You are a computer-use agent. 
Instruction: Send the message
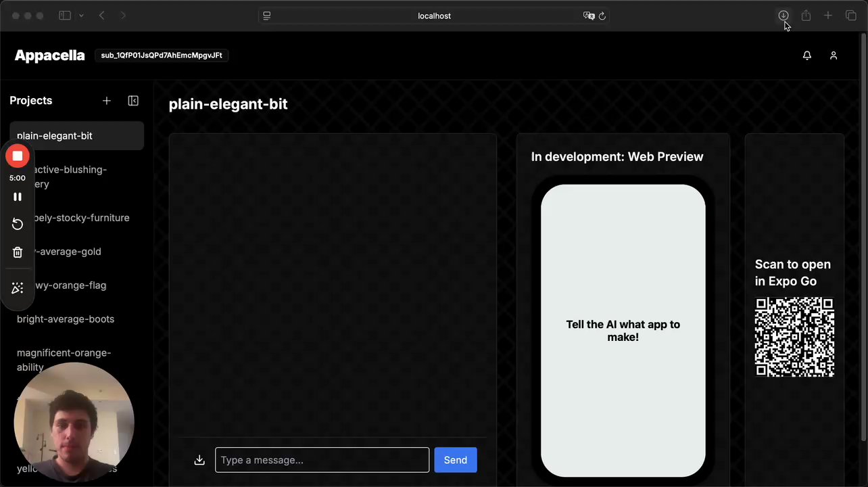click(x=455, y=460)
